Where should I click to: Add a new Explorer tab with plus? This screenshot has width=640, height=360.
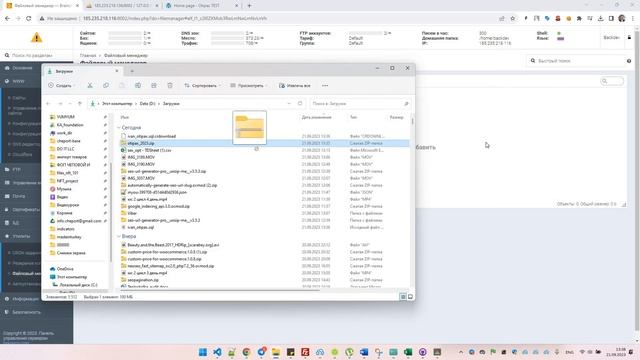coord(132,71)
